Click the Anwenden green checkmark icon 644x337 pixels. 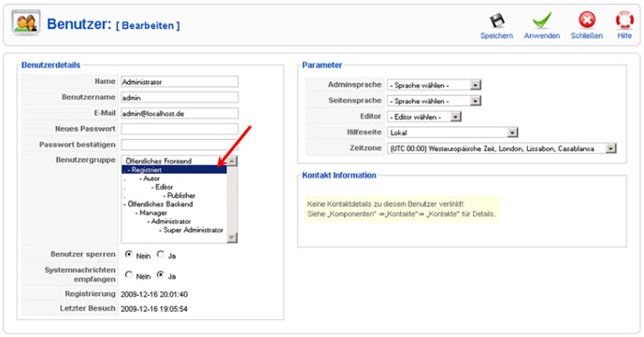click(x=542, y=21)
